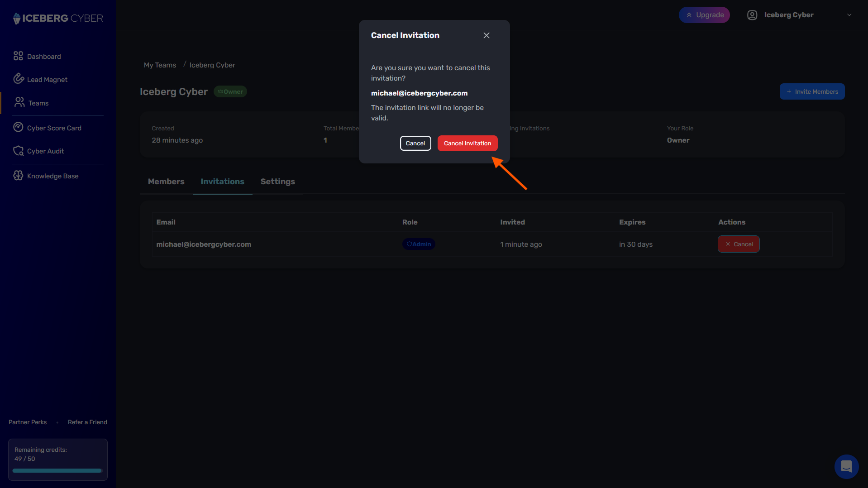The image size is (868, 488).
Task: Click the Admin role badge
Action: coord(419,244)
